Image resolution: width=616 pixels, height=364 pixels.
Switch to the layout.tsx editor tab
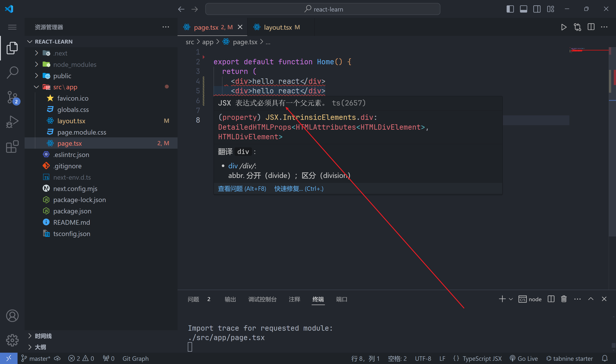tap(278, 27)
